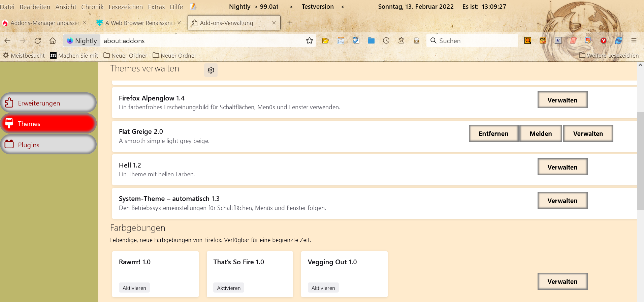Close the Addons-Manager anpassen tab

coord(85,23)
